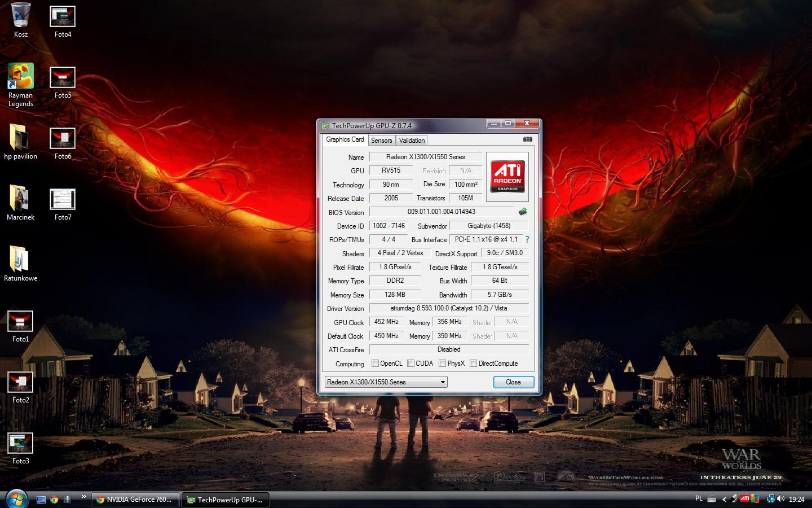The height and width of the screenshot is (508, 812).
Task: Tick the PhysX checkbox
Action: [442, 364]
